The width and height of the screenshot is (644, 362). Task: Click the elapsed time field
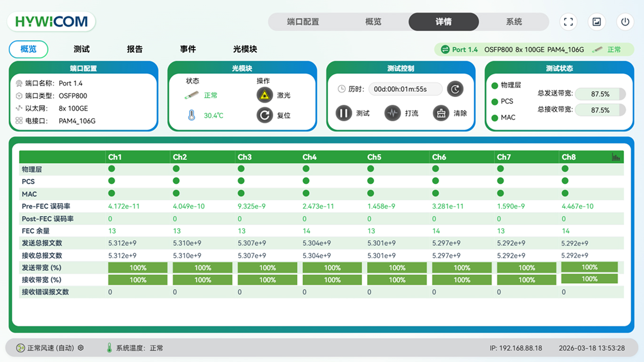click(405, 89)
